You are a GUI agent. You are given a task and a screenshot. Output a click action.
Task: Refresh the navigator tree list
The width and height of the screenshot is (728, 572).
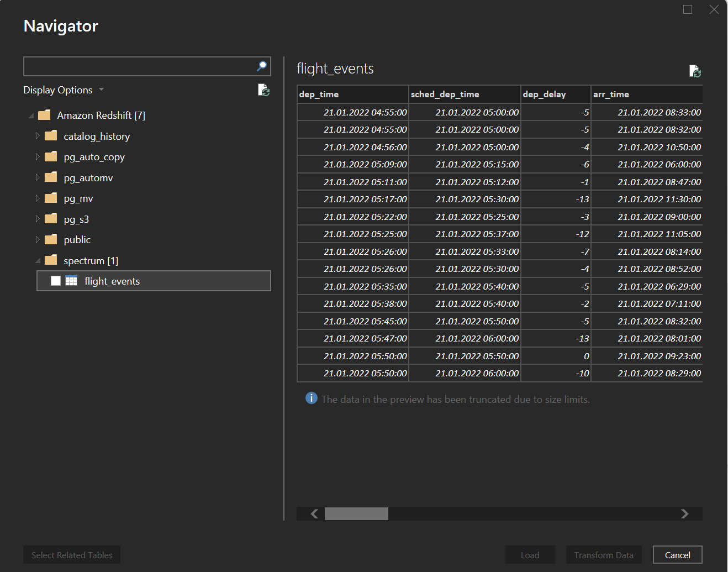263,90
